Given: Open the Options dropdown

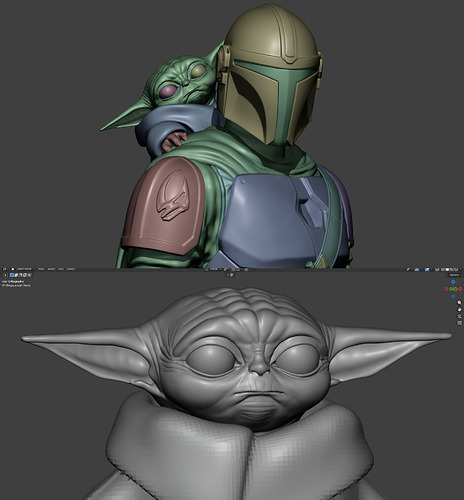Looking at the screenshot, I should coord(455,275).
